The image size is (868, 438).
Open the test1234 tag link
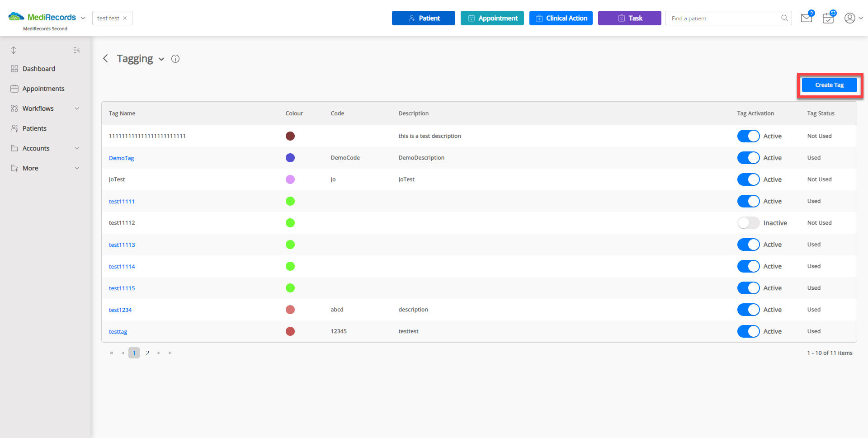click(x=120, y=310)
